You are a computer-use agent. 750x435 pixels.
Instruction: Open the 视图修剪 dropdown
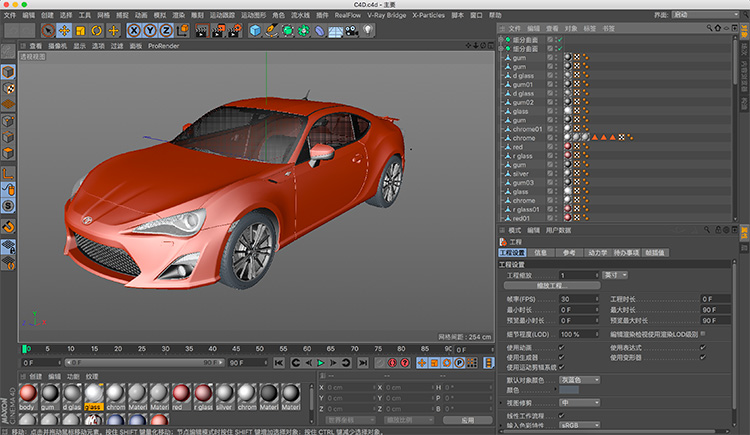[x=579, y=403]
